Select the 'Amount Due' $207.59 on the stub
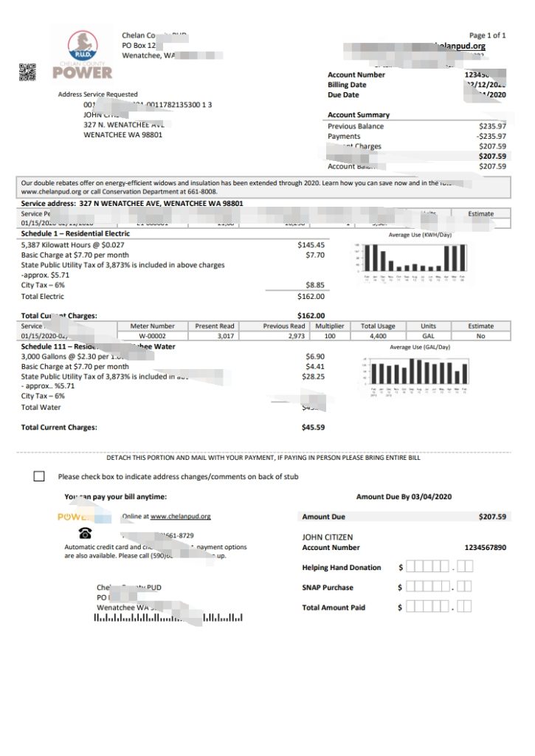The height and width of the screenshot is (756, 535). point(492,516)
